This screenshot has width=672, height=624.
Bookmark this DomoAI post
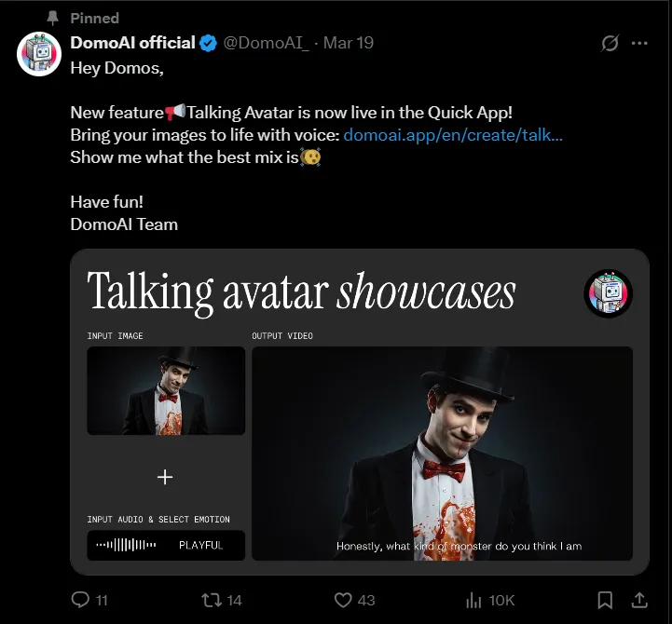coord(605,600)
